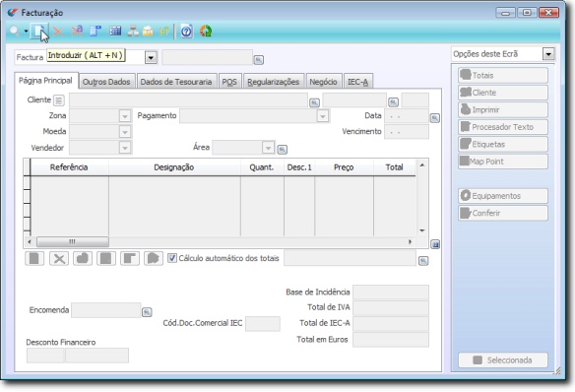Expand the Área dropdown
Image resolution: width=575 pixels, height=392 pixels.
point(268,148)
